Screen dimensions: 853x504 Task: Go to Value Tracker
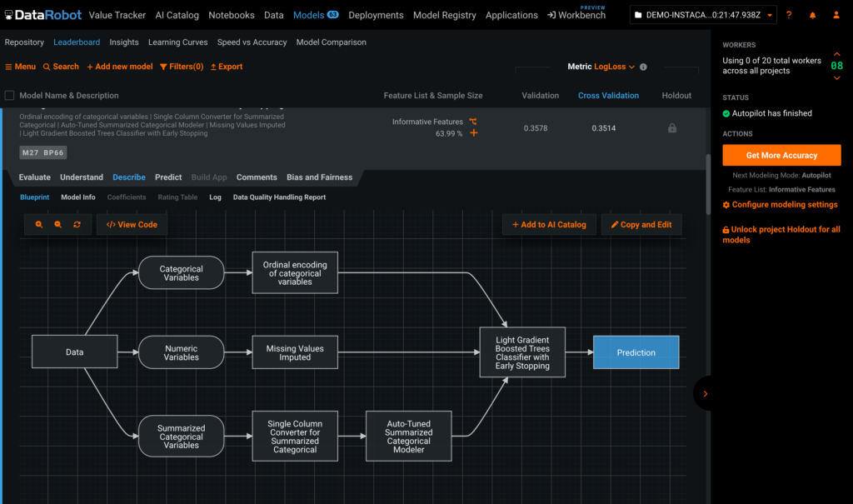117,15
